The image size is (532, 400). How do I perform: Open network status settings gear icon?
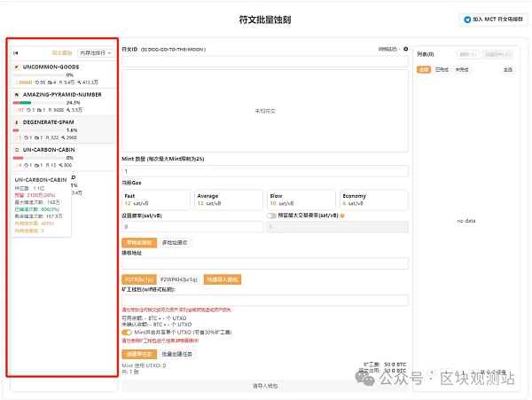pyautogui.click(x=406, y=49)
